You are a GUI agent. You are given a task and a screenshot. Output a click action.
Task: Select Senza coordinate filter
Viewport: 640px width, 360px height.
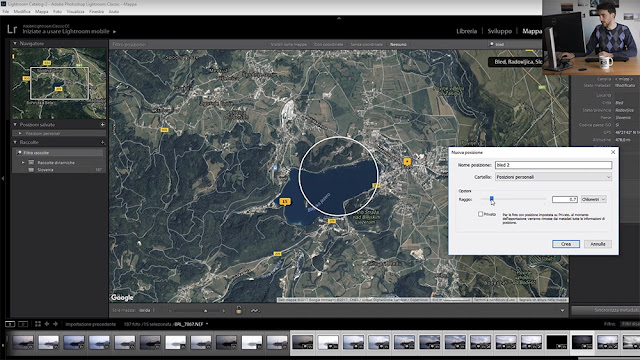pyautogui.click(x=366, y=44)
